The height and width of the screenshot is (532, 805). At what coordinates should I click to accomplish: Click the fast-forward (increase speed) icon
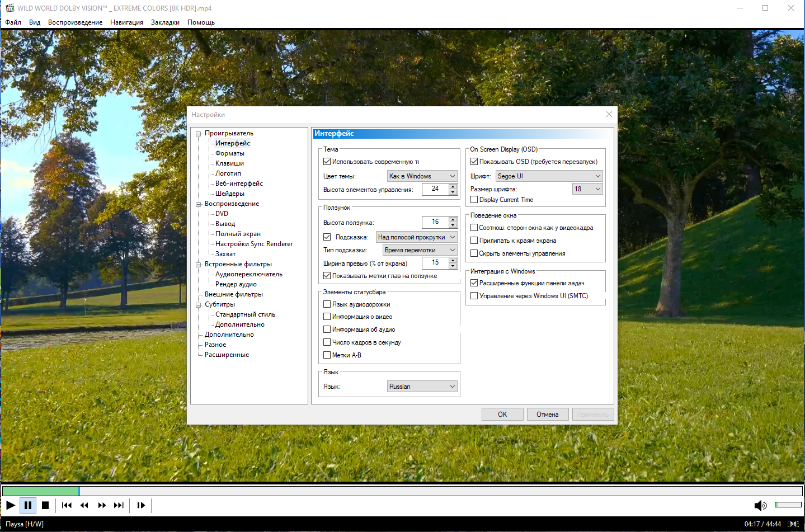pyautogui.click(x=102, y=505)
